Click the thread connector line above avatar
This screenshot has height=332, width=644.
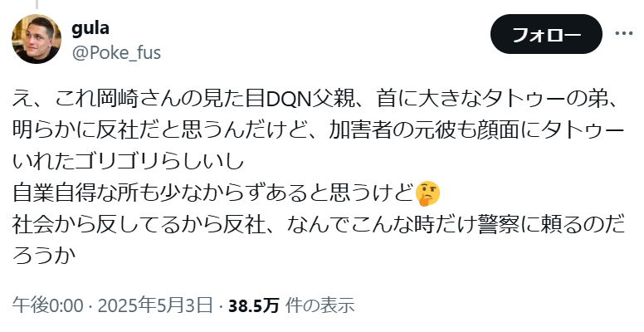[x=37, y=4]
